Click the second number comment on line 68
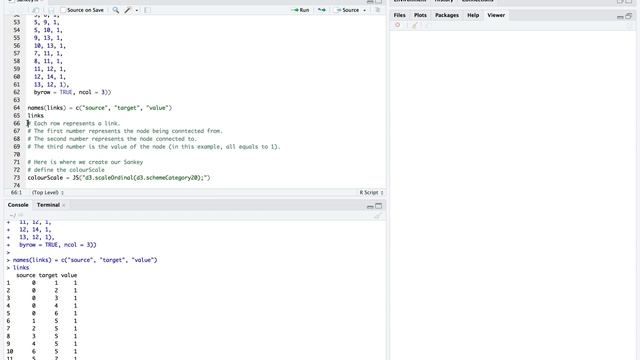The image size is (640, 360). pos(112,139)
